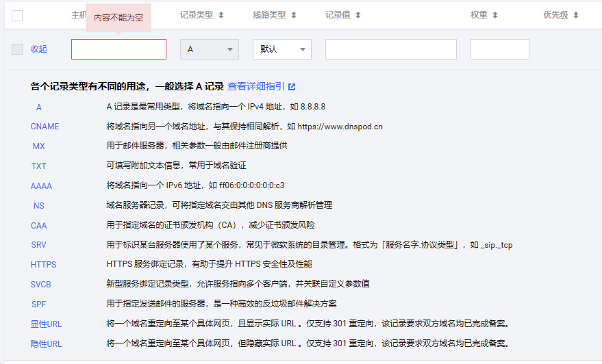Select the TXT record type
This screenshot has width=602, height=364.
click(x=38, y=166)
